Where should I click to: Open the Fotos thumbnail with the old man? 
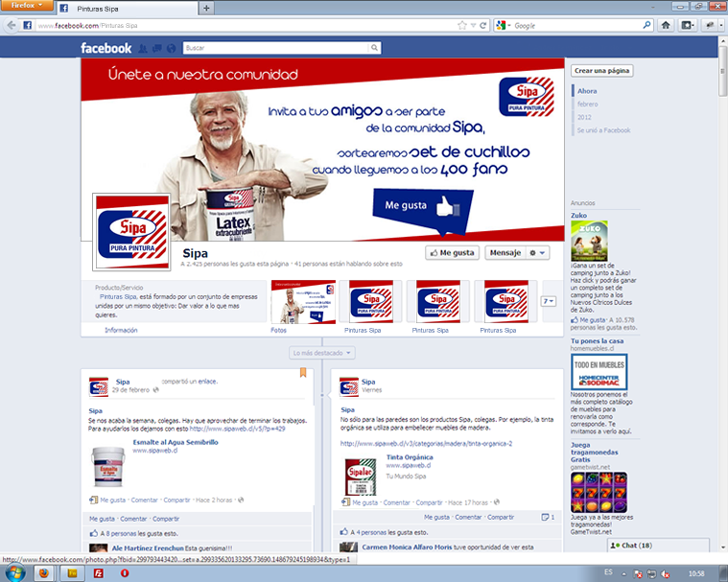point(303,302)
